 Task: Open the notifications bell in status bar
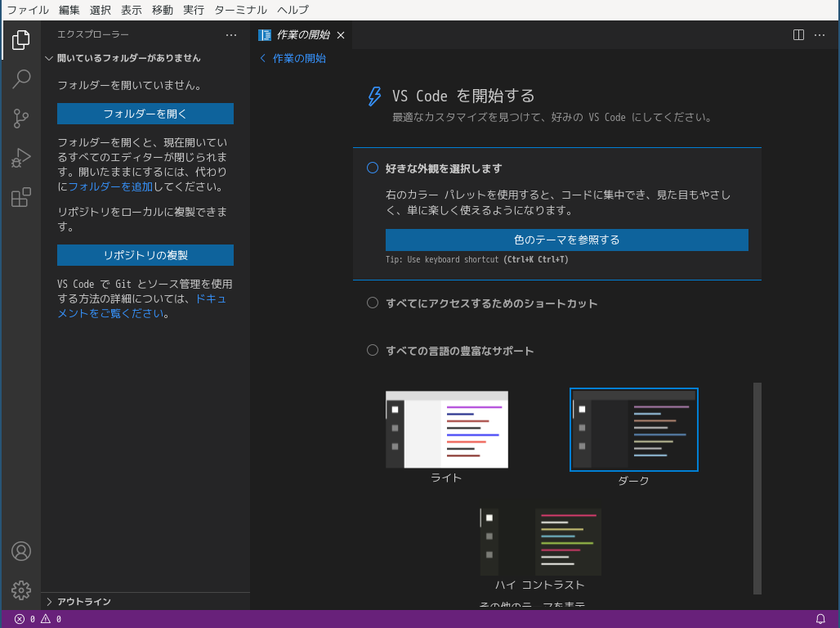pos(820,619)
